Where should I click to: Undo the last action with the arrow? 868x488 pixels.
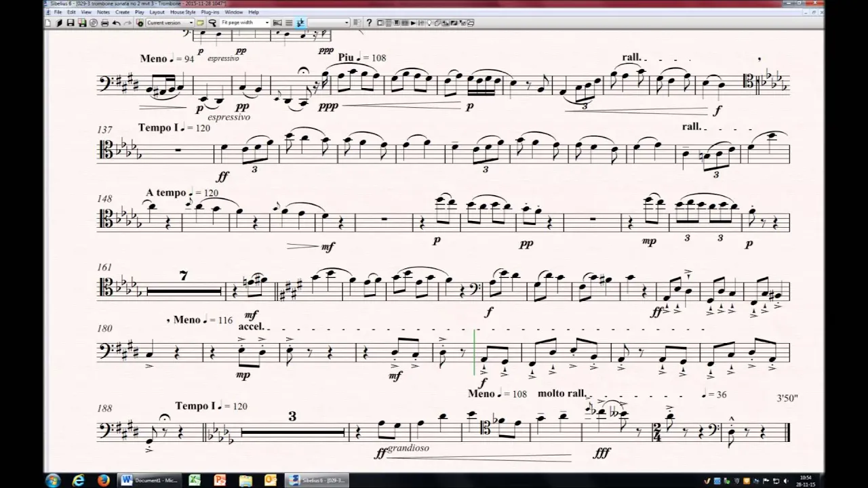(x=117, y=22)
